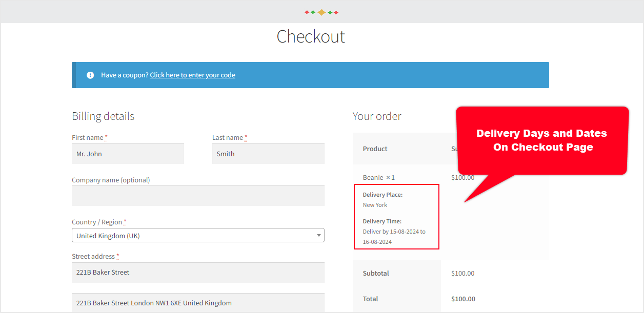Select the full London address line field
644x313 pixels.
click(x=198, y=303)
